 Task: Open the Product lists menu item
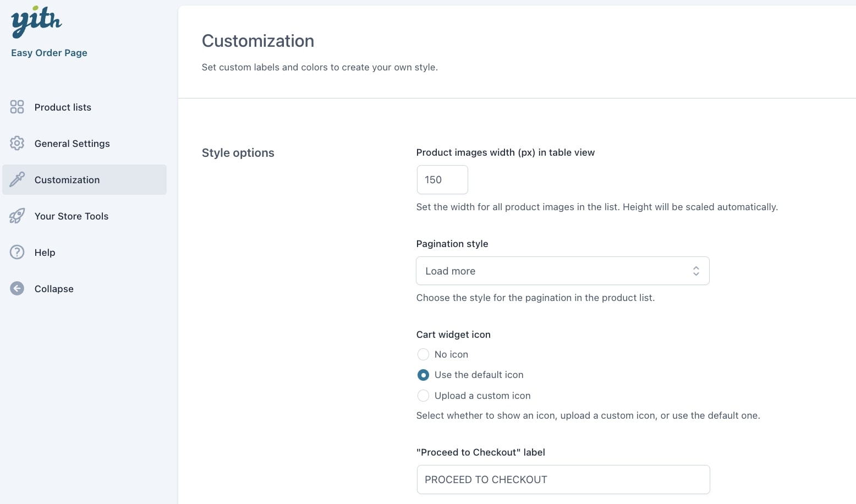pos(63,107)
